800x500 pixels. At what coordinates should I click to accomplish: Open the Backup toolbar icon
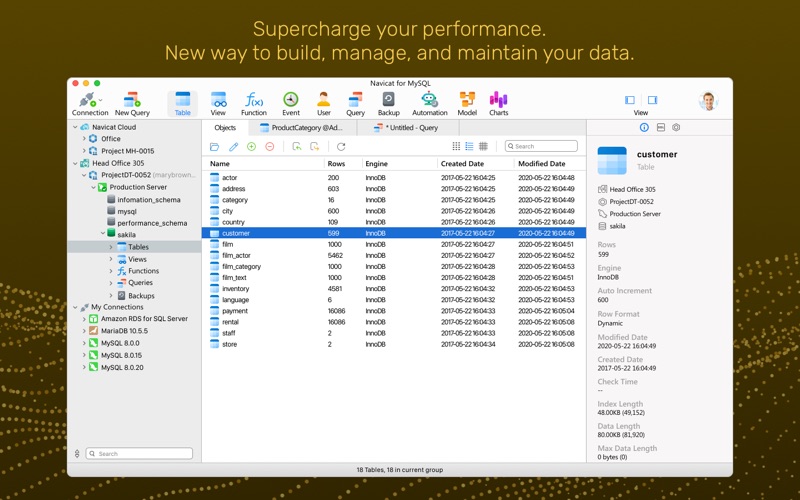point(388,104)
